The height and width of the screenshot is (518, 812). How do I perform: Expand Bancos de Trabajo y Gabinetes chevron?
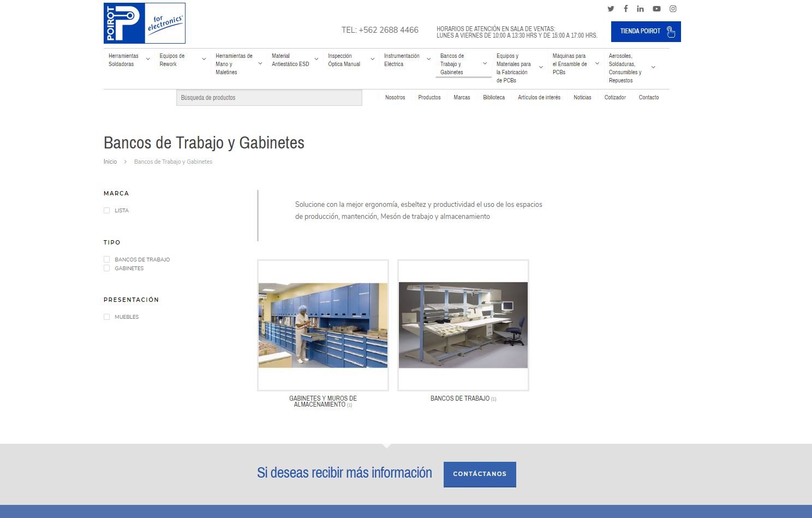(x=485, y=63)
